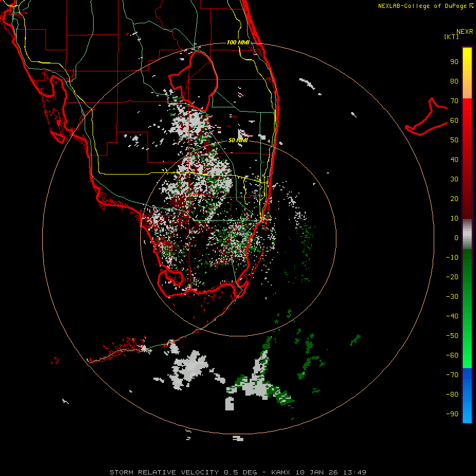Select the positive 20 knot scale label
Screen dimensions: 476x476
[454, 198]
